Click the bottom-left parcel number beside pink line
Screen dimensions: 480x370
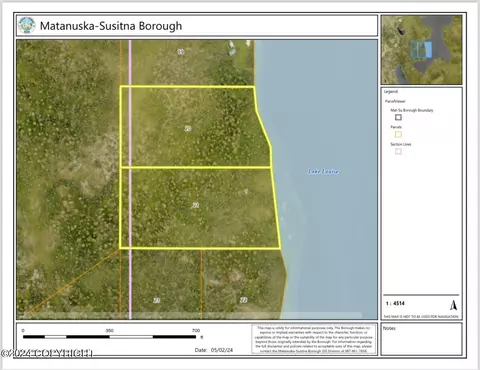point(156,300)
